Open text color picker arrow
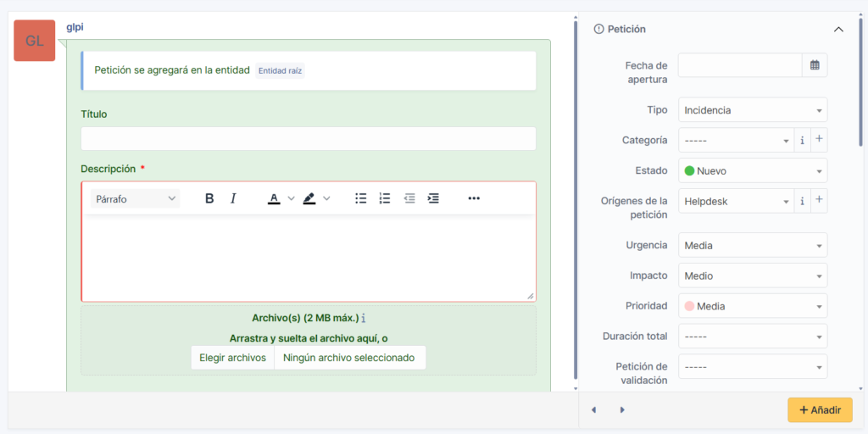This screenshot has height=434, width=868. click(x=292, y=198)
